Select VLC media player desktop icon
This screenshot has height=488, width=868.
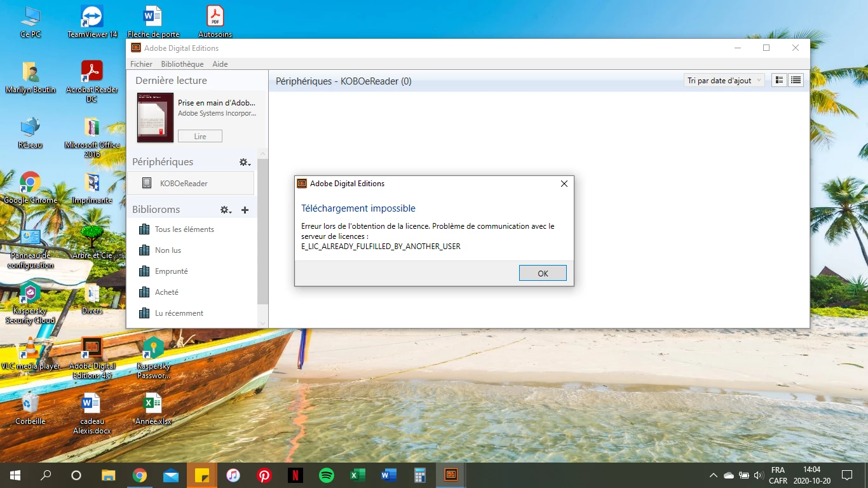(31, 354)
